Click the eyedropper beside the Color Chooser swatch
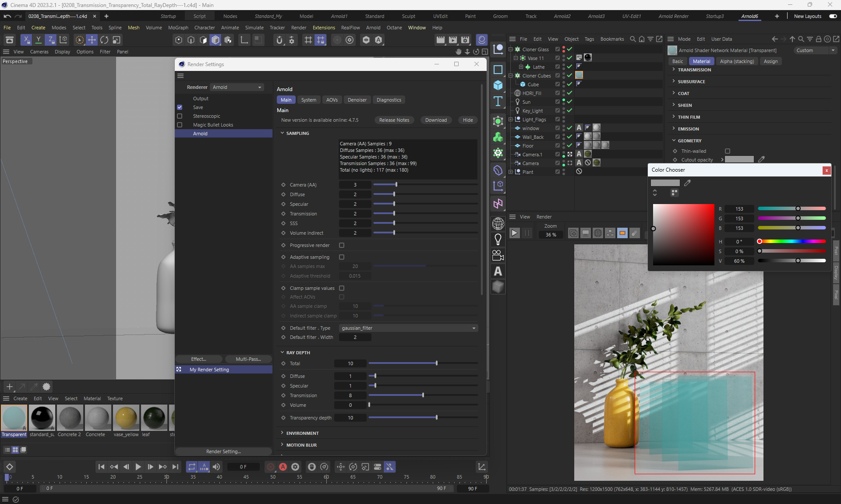This screenshot has width=841, height=504. [x=687, y=183]
